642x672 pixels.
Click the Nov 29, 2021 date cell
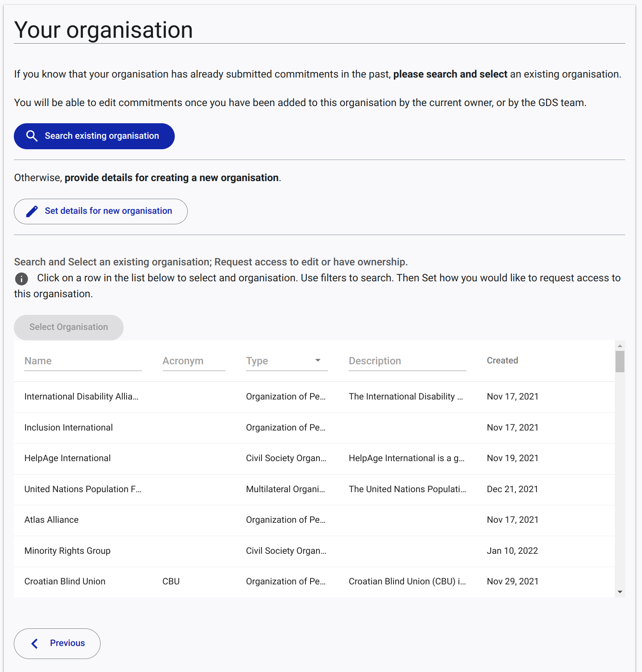513,582
